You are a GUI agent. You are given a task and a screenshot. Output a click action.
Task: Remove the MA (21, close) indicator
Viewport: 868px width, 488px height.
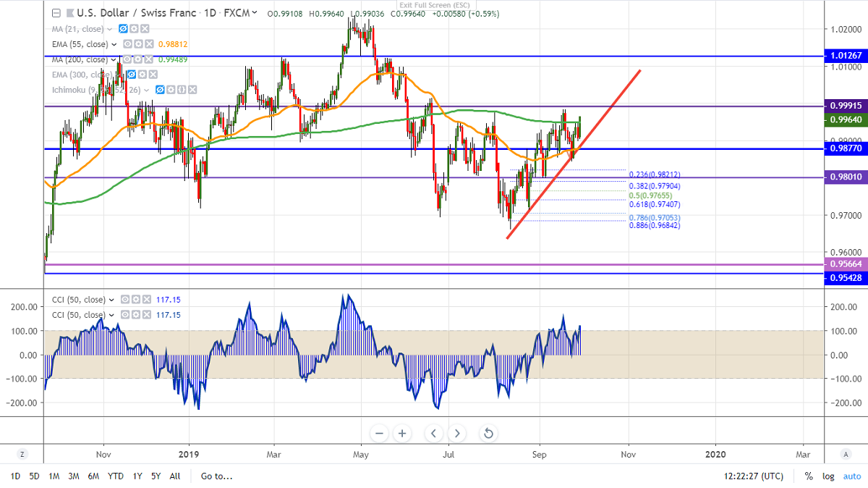click(x=145, y=29)
